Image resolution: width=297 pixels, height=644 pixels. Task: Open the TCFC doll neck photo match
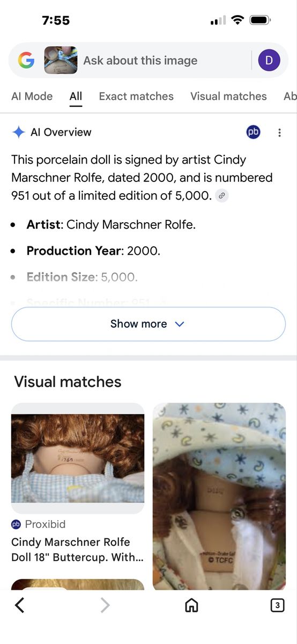pyautogui.click(x=219, y=496)
